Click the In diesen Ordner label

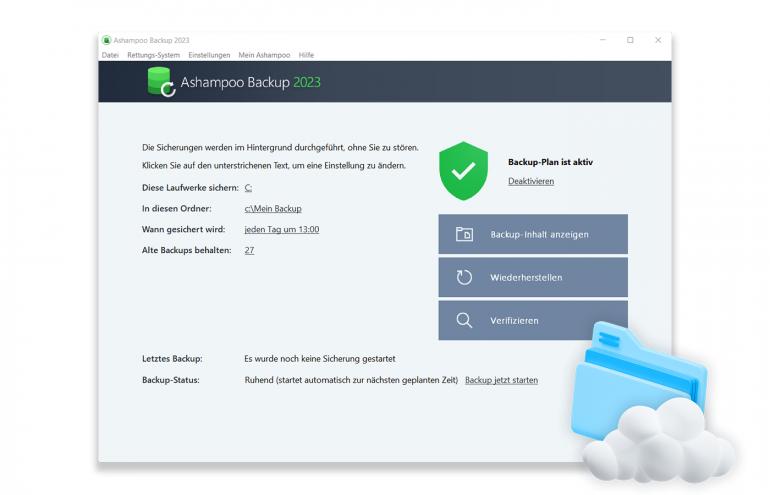pyautogui.click(x=177, y=209)
